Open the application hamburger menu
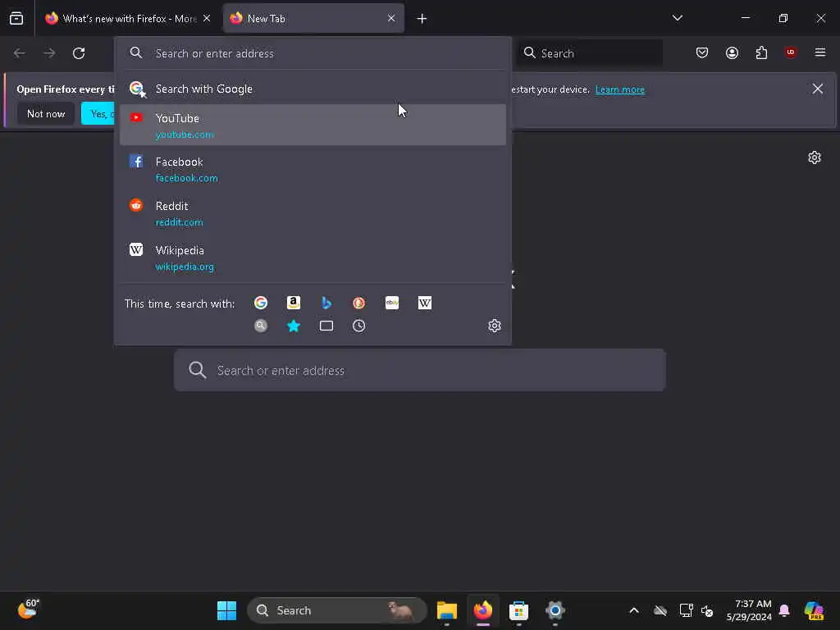The width and height of the screenshot is (840, 630). pyautogui.click(x=819, y=52)
